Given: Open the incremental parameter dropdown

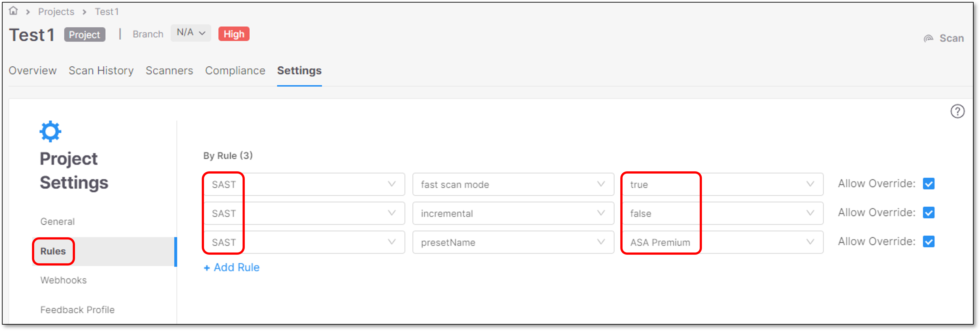Looking at the screenshot, I should point(513,213).
